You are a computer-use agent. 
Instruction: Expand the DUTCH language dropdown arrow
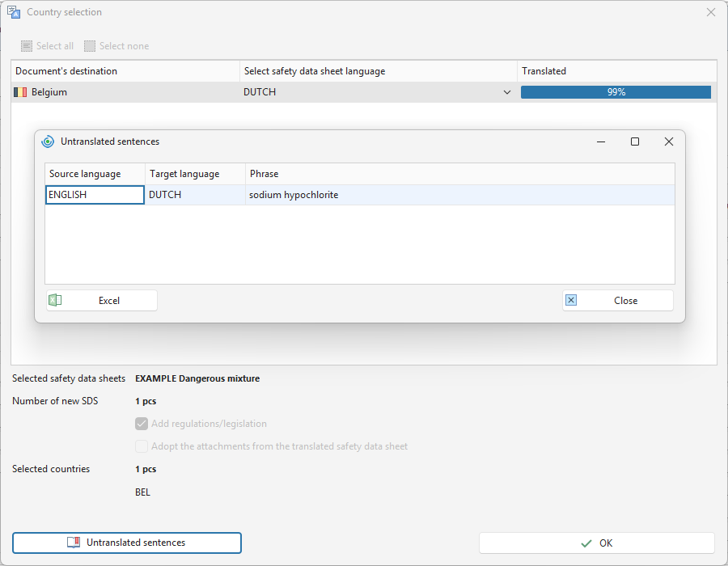507,92
